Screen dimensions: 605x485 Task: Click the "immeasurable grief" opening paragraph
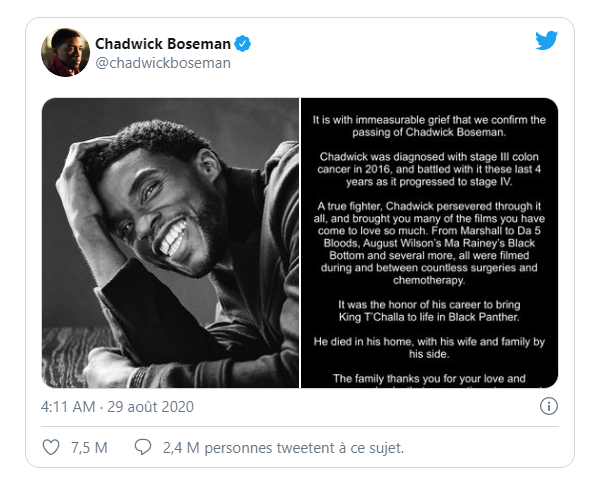(428, 127)
